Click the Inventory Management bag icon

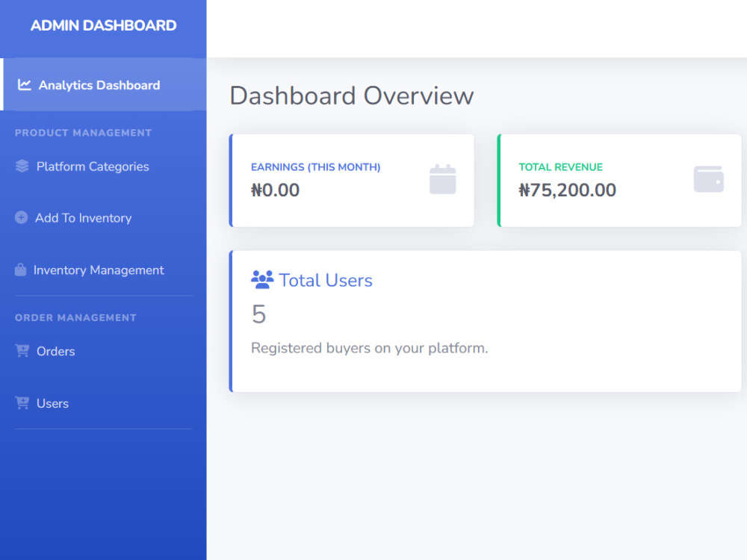pos(20,270)
